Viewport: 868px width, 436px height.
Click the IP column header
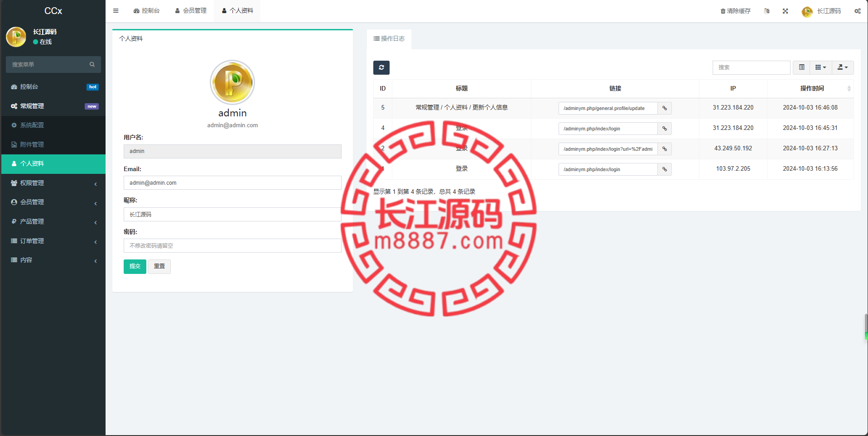click(x=733, y=88)
